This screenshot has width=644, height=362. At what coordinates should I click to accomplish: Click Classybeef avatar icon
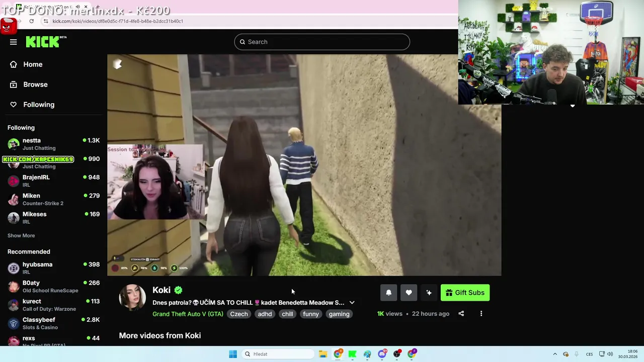[14, 323]
